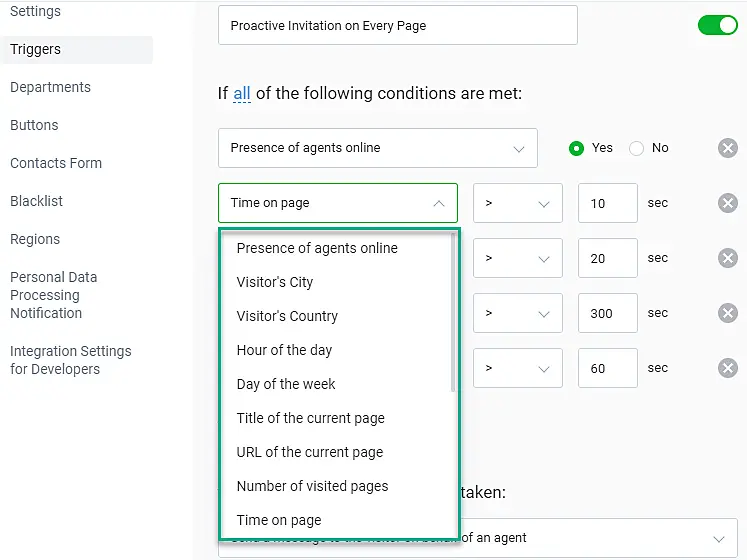Screen dimensions: 747x560
Task: Delete the condition with value 300 sec
Action: tap(728, 313)
